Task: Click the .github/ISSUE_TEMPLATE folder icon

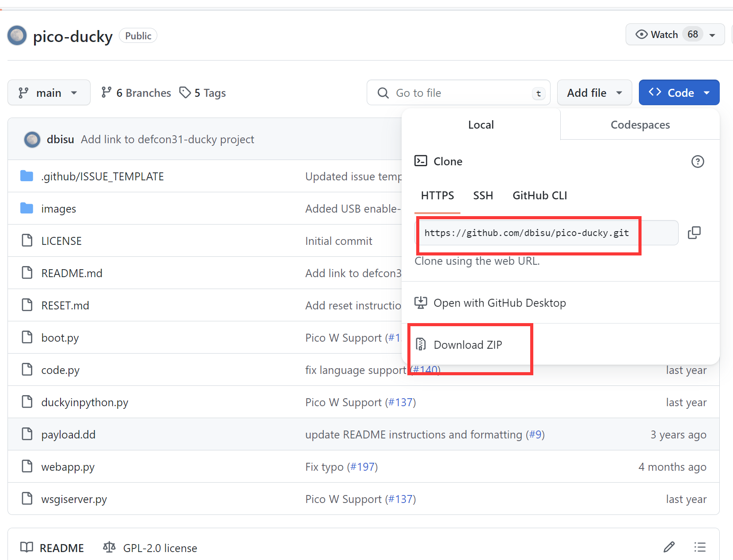Action: [27, 176]
